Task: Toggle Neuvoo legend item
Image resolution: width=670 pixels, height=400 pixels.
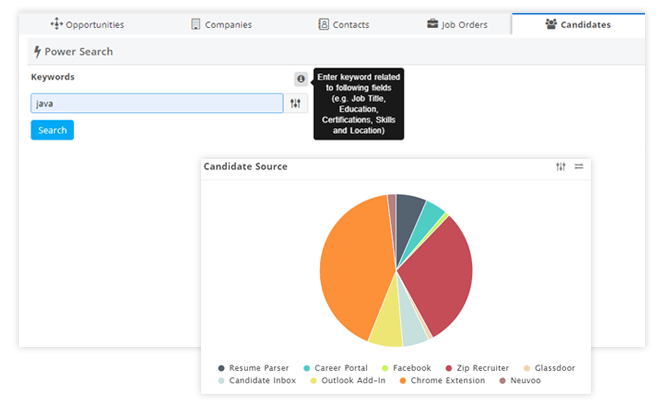Action: coord(520,380)
